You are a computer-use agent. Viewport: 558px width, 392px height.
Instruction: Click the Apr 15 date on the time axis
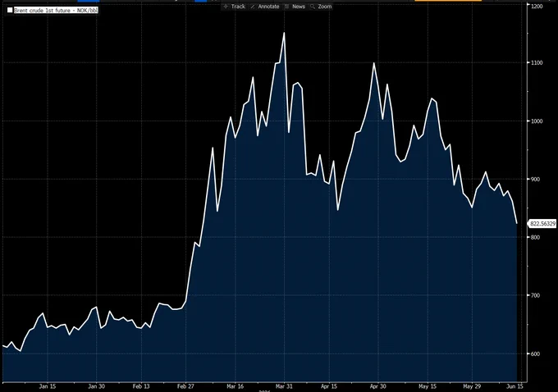(329, 386)
